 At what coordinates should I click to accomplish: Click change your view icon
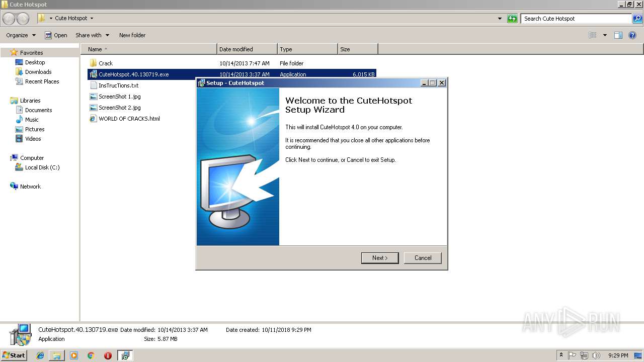point(593,35)
